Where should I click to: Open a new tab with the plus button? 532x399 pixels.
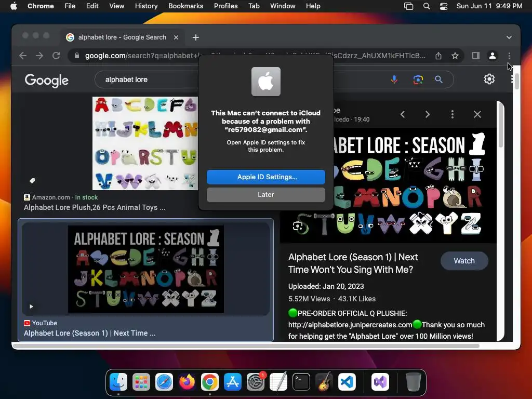coord(196,37)
